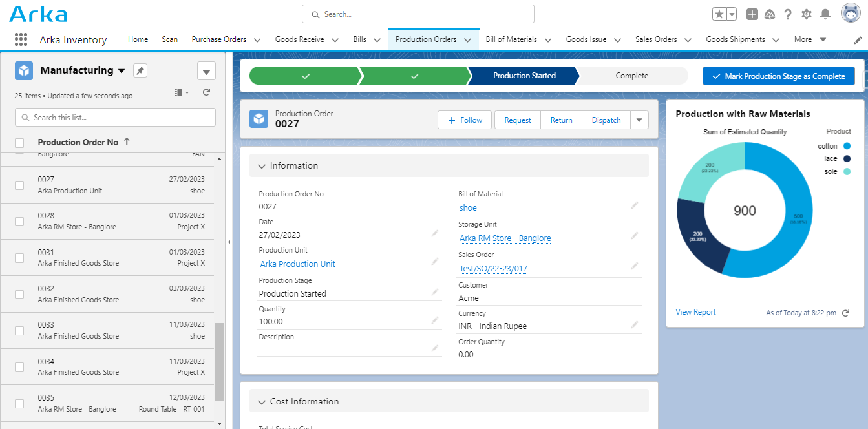The image size is (868, 429).
Task: Pin the Manufacturing list view
Action: pos(140,70)
